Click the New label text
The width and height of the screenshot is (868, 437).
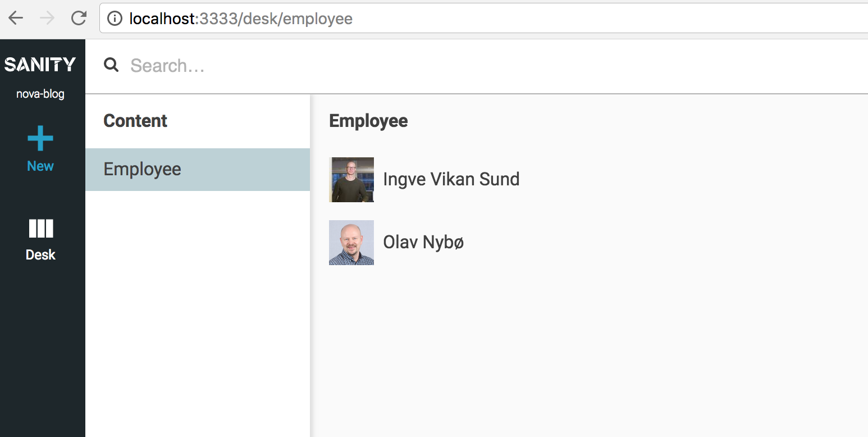click(x=40, y=166)
